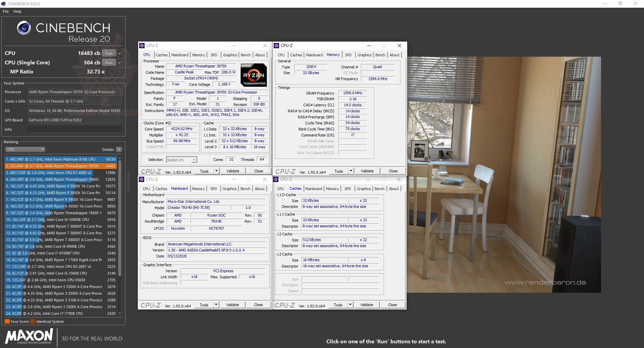Expand Tools dropdown arrow in Memory window
644x348 pixels.
click(x=351, y=171)
